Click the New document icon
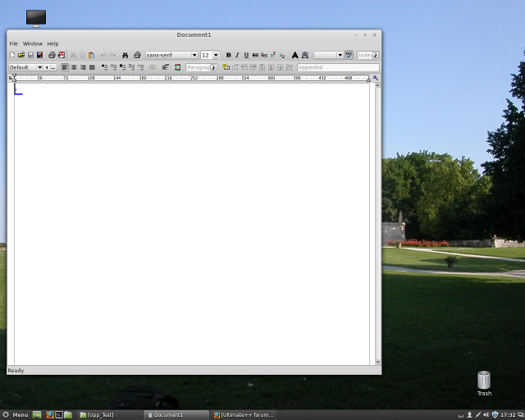 pos(12,55)
